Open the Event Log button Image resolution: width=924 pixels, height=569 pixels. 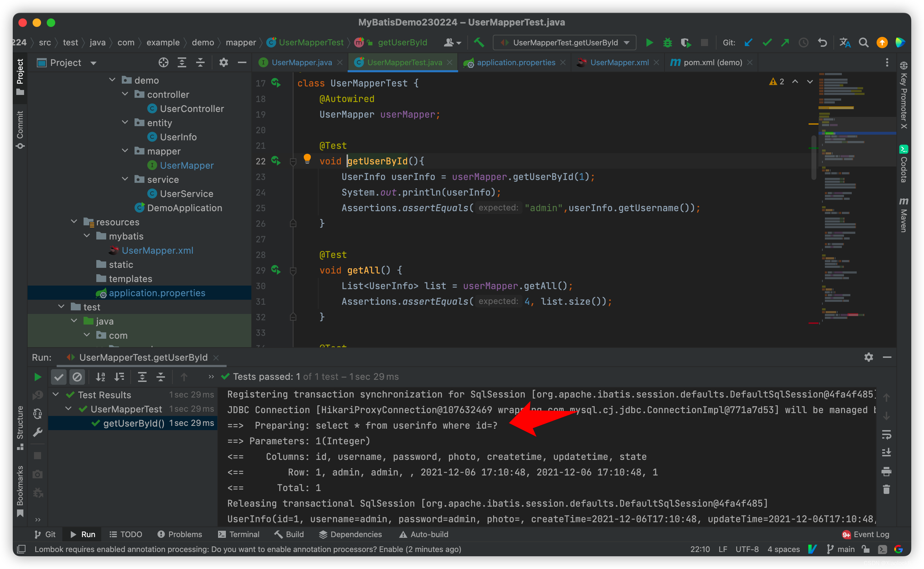pos(865,534)
